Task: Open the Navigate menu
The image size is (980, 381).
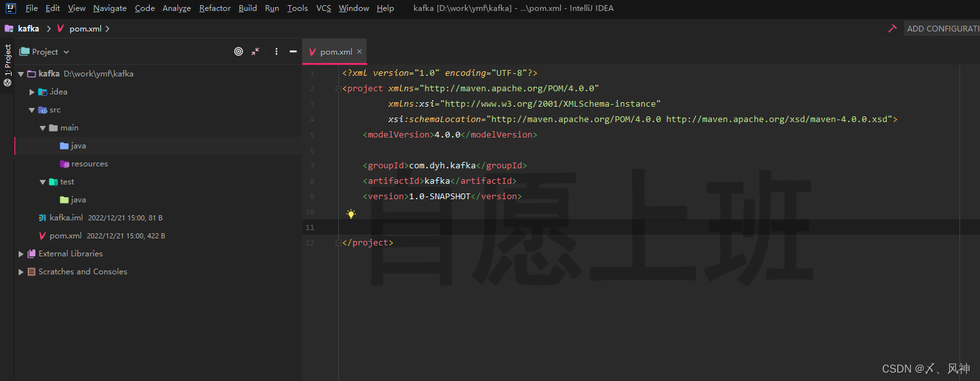Action: (110, 8)
